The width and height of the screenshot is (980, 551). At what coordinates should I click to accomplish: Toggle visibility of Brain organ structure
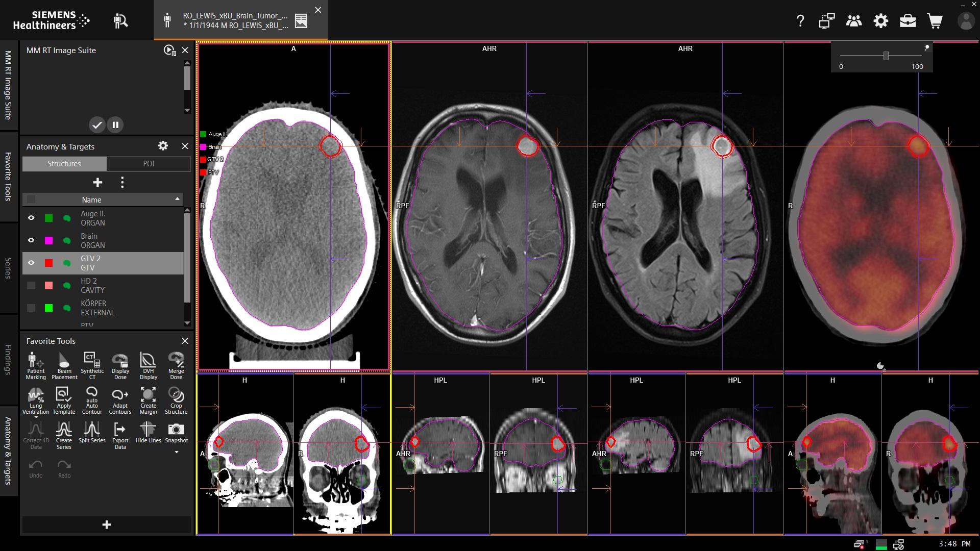point(31,240)
